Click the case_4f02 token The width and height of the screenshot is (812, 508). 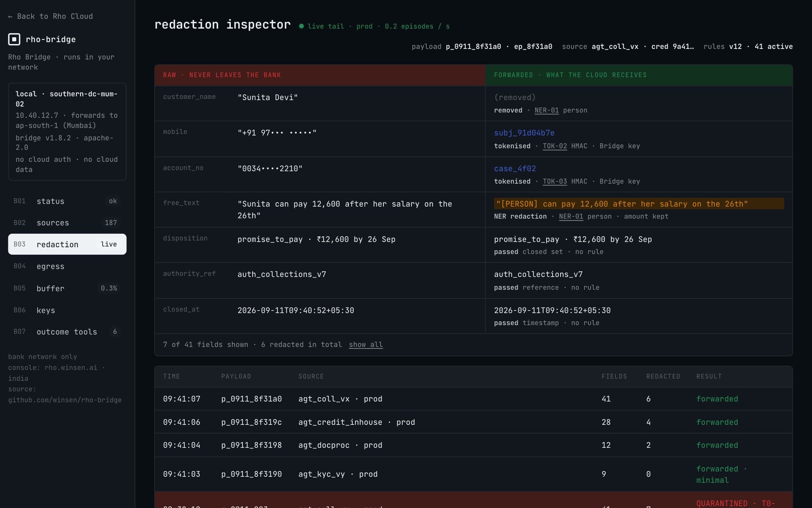(515, 169)
